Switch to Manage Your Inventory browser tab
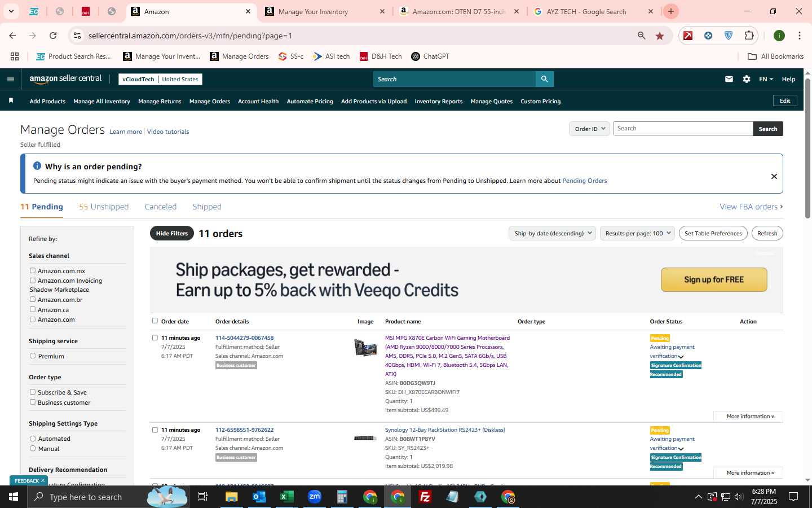The width and height of the screenshot is (812, 508). coord(325,11)
